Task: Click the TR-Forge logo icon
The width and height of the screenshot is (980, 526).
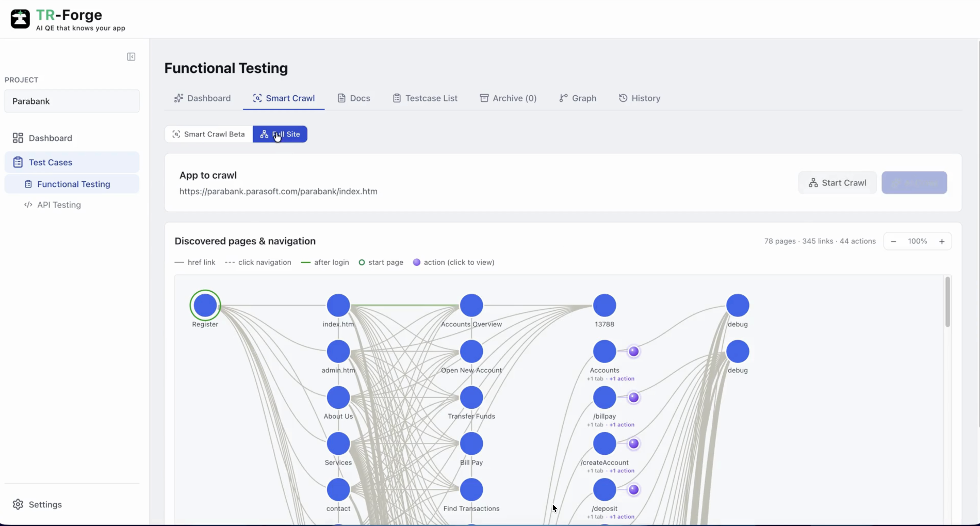Action: point(20,19)
